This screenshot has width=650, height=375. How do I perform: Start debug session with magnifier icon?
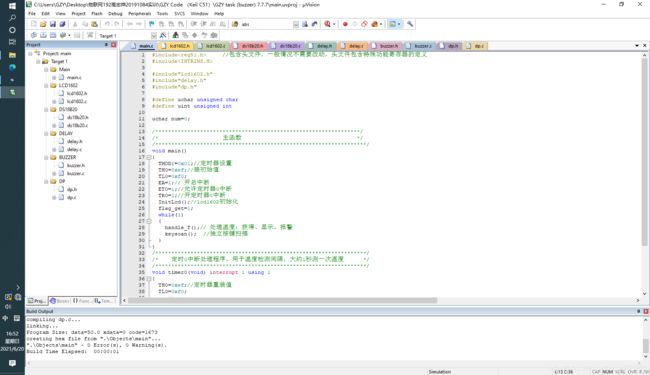(327, 24)
